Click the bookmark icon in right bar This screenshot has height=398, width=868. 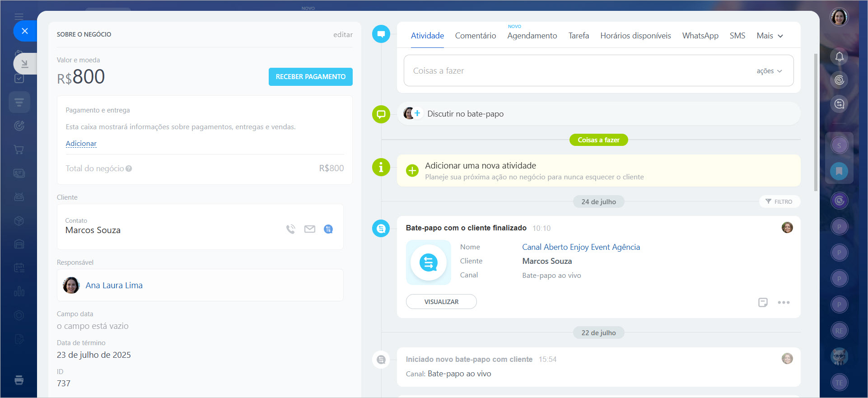pos(839,171)
